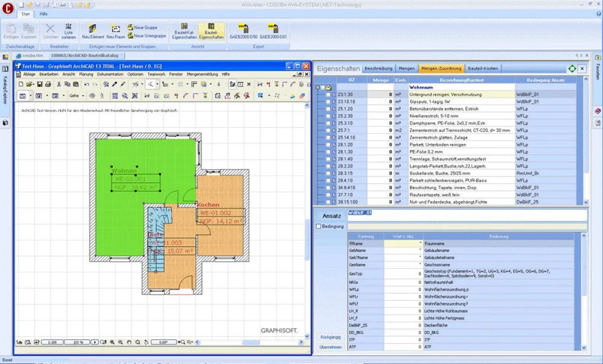
Task: Open the Planung menu in ArchiCAD
Action: click(85, 73)
